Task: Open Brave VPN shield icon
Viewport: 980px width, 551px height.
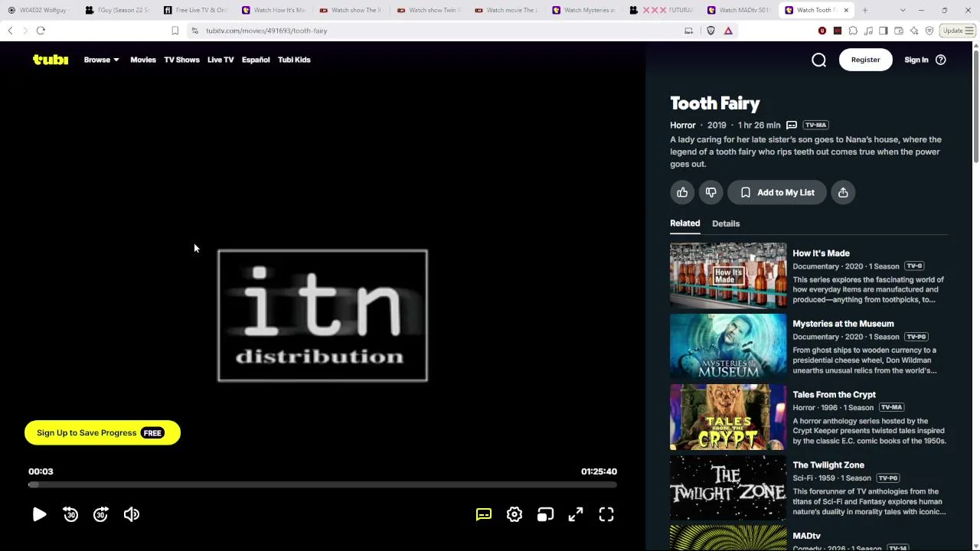Action: click(929, 31)
